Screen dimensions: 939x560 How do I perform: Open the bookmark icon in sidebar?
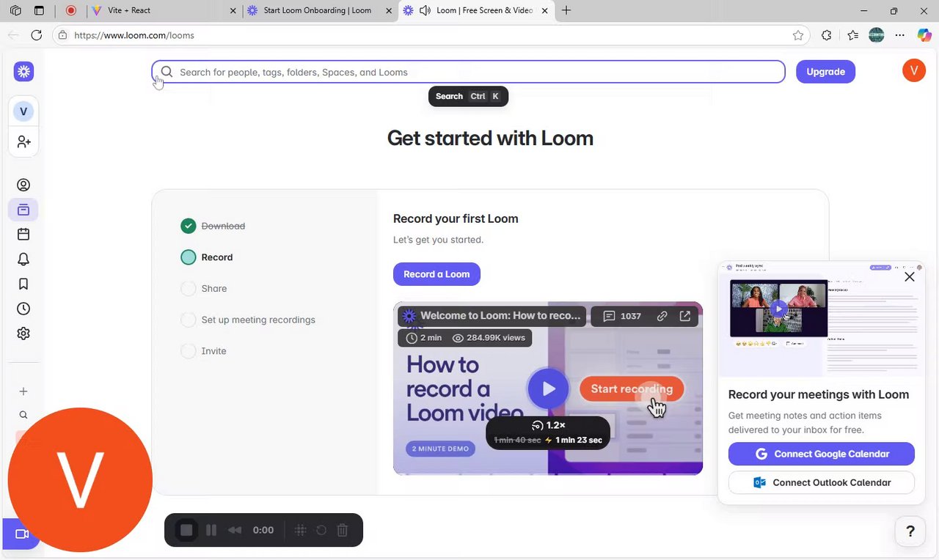tap(23, 284)
